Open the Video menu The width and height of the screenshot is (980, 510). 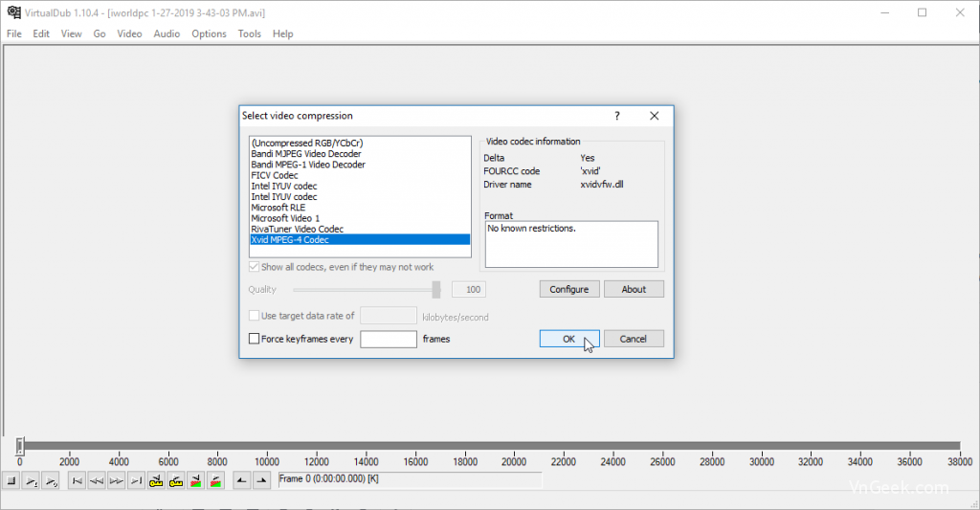pyautogui.click(x=129, y=33)
